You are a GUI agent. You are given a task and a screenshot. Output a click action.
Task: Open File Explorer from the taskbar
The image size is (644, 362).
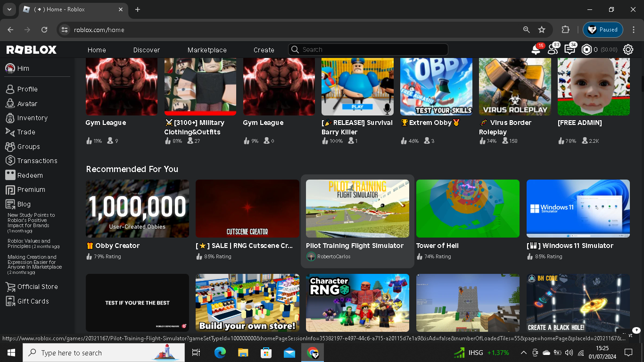tap(243, 353)
